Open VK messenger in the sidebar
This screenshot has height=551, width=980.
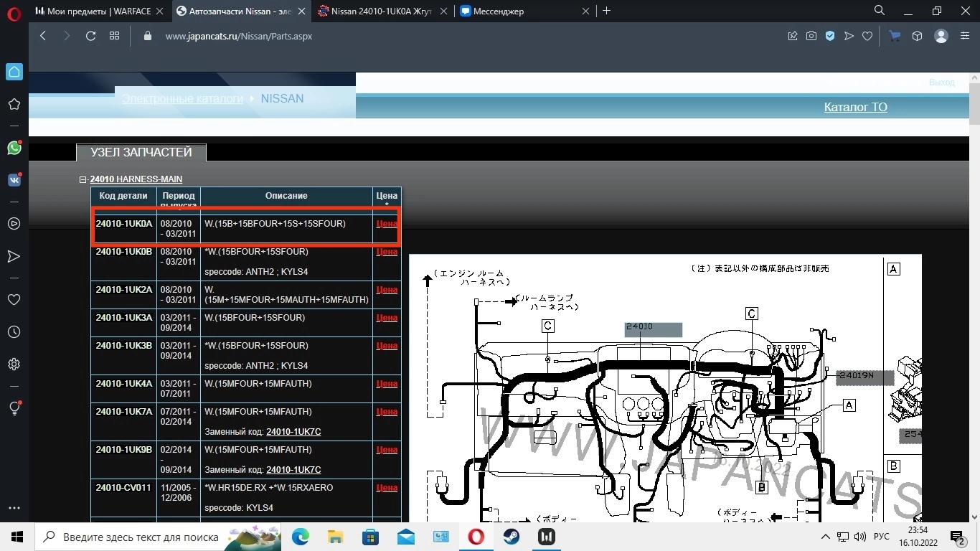coord(14,180)
